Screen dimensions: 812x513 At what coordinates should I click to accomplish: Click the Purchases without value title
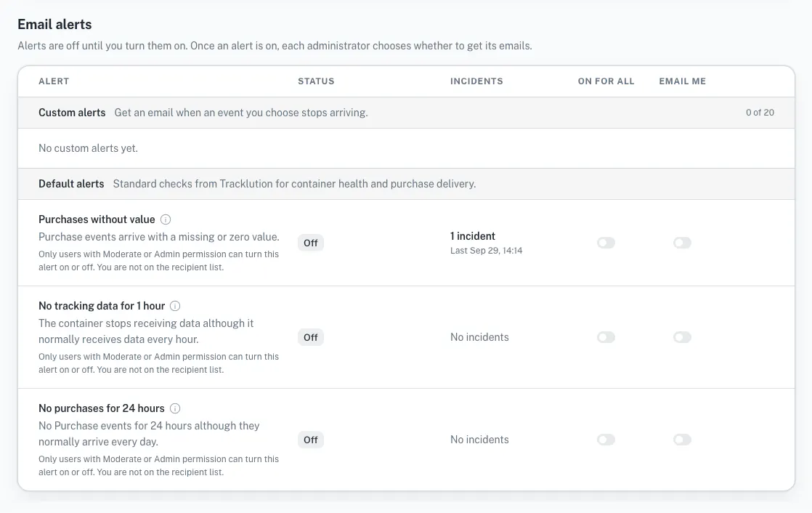click(x=97, y=219)
